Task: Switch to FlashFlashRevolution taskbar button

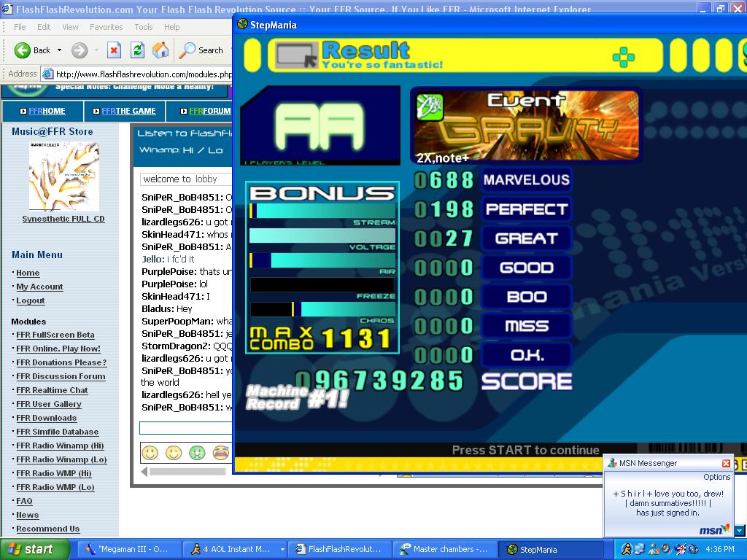Action: click(340, 549)
